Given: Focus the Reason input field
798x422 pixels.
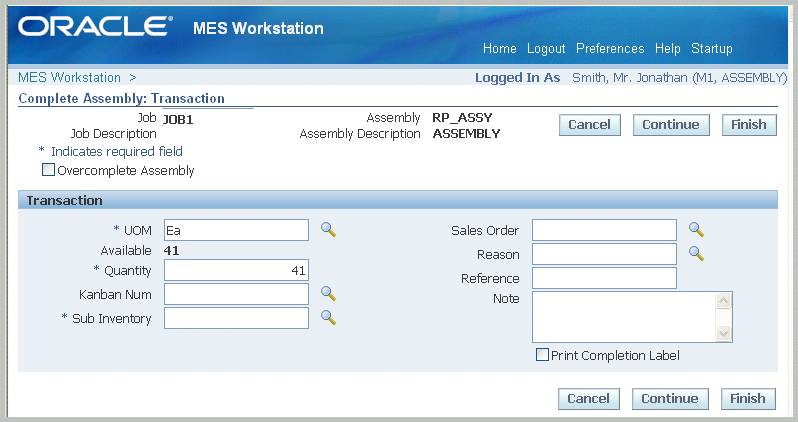Looking at the screenshot, I should pos(604,254).
